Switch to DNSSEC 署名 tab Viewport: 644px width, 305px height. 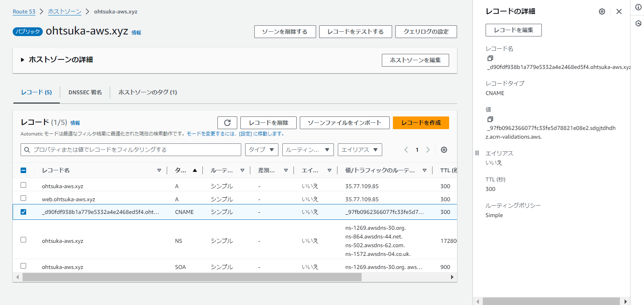coord(85,92)
